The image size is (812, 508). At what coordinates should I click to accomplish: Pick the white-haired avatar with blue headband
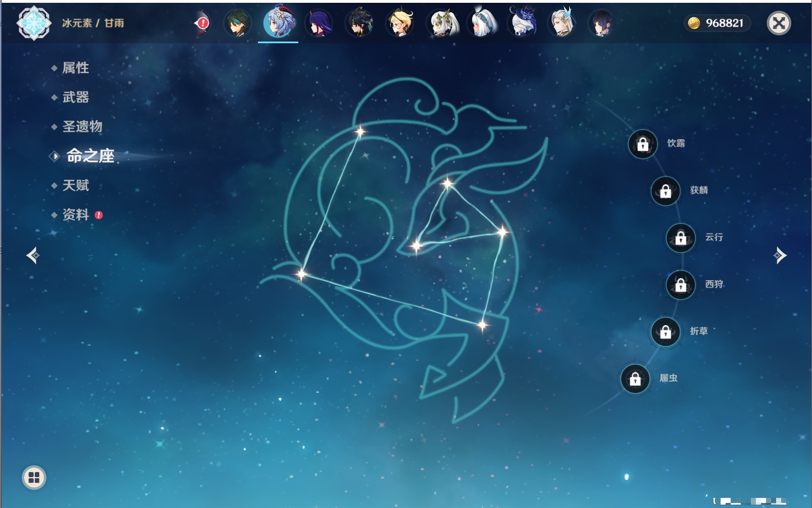(482, 24)
